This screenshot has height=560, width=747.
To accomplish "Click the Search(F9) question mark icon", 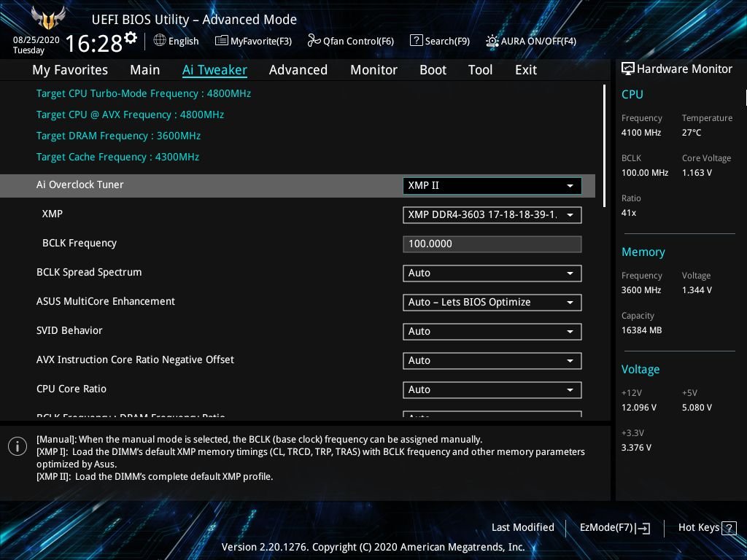I will pos(416,41).
